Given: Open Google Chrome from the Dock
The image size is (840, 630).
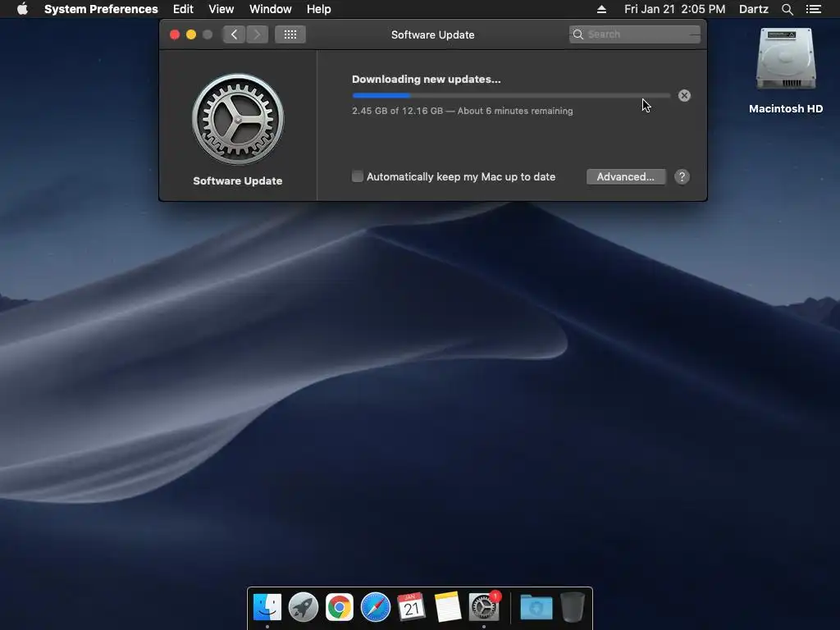Looking at the screenshot, I should (x=339, y=607).
